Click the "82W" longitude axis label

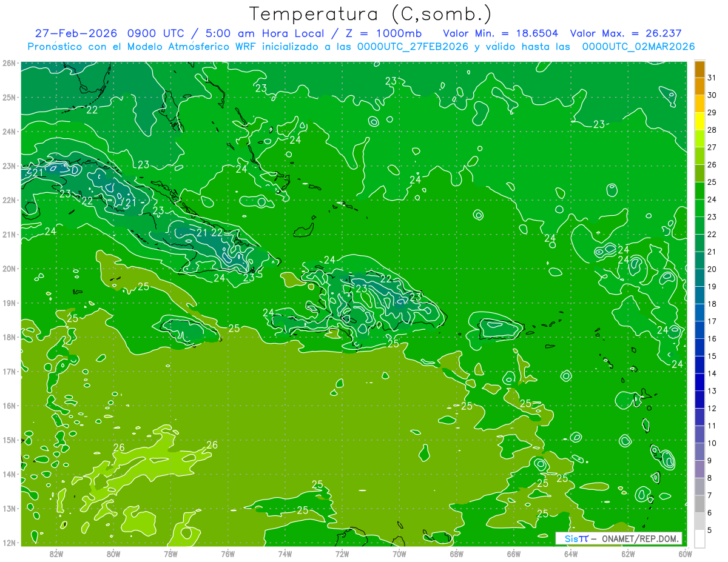click(56, 554)
